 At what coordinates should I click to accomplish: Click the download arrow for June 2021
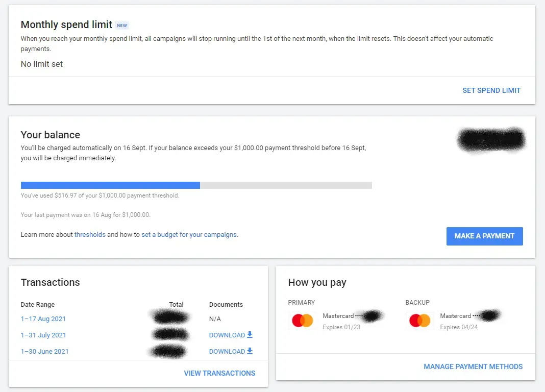pos(250,352)
